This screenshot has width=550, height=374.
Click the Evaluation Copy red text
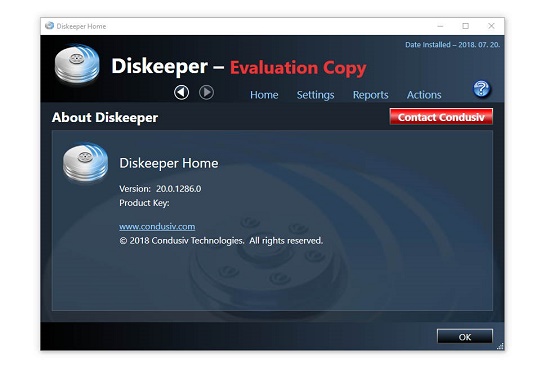(x=298, y=68)
